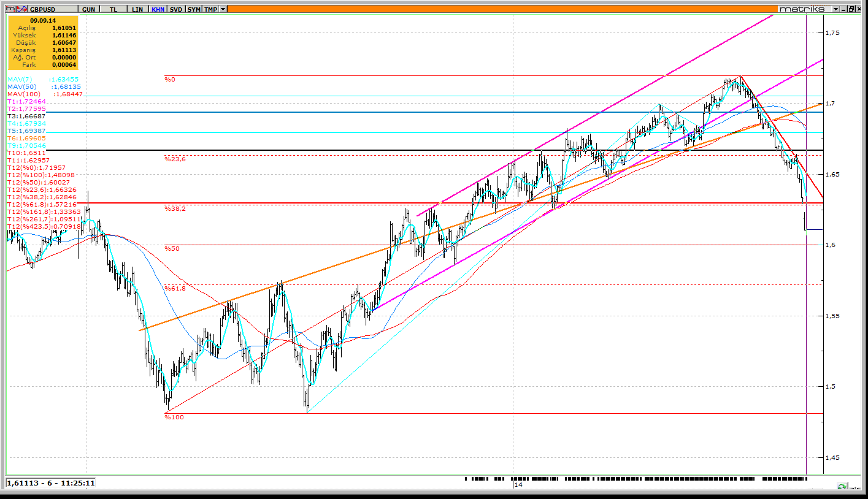
Task: Select the GUN period tab
Action: click(88, 9)
